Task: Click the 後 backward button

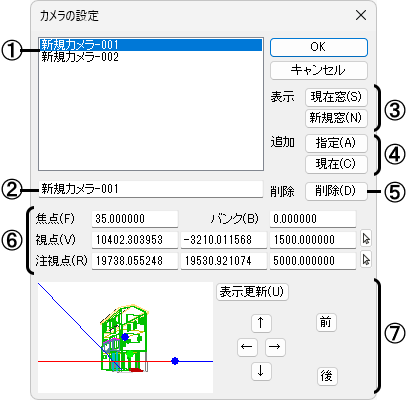Action: (326, 376)
